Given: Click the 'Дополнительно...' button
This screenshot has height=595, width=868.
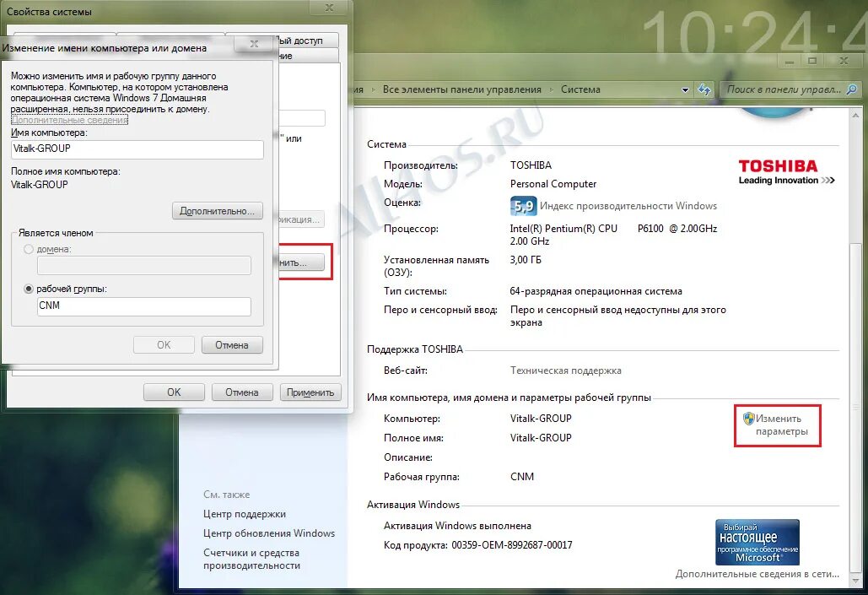Looking at the screenshot, I should (x=218, y=210).
